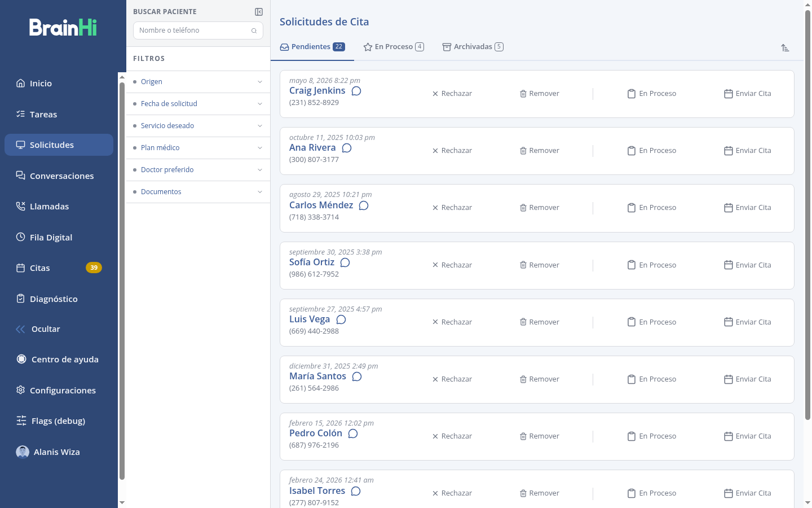Click the Nombre o teléfono search field
Screen dimensions: 812x508
[x=198, y=30]
